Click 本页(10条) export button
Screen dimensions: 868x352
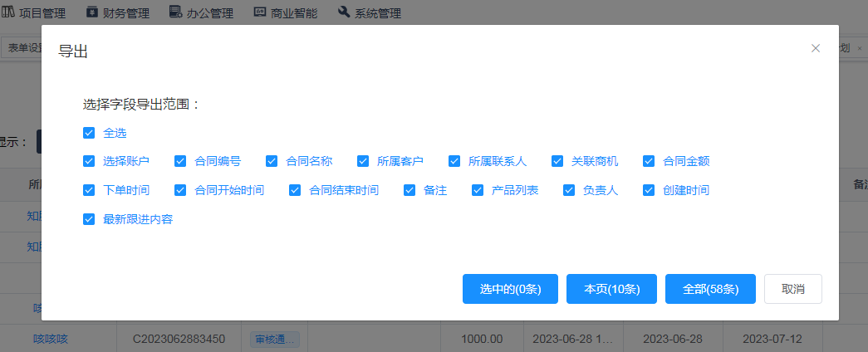611,289
